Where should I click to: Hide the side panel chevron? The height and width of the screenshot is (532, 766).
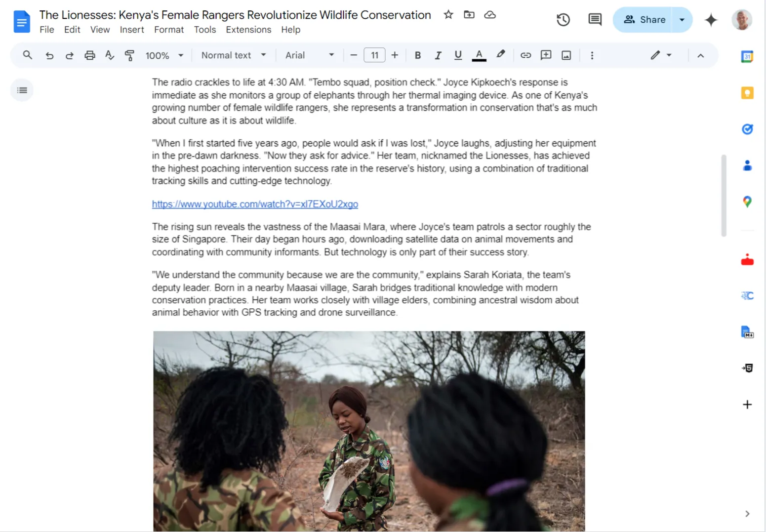[747, 514]
